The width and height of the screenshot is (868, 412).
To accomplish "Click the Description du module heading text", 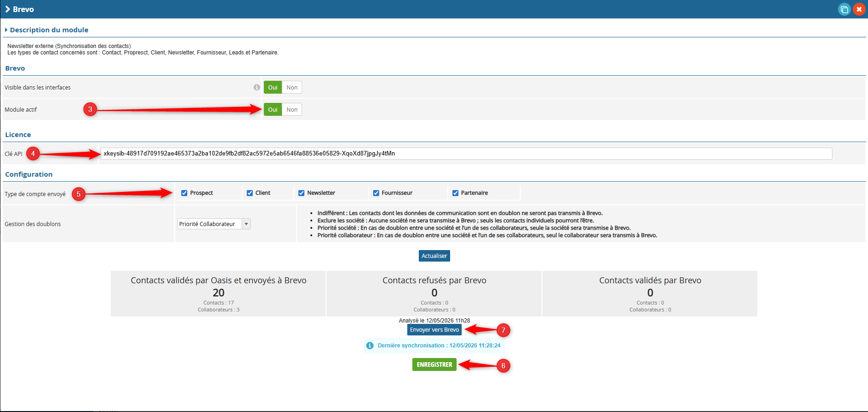I will tap(49, 30).
